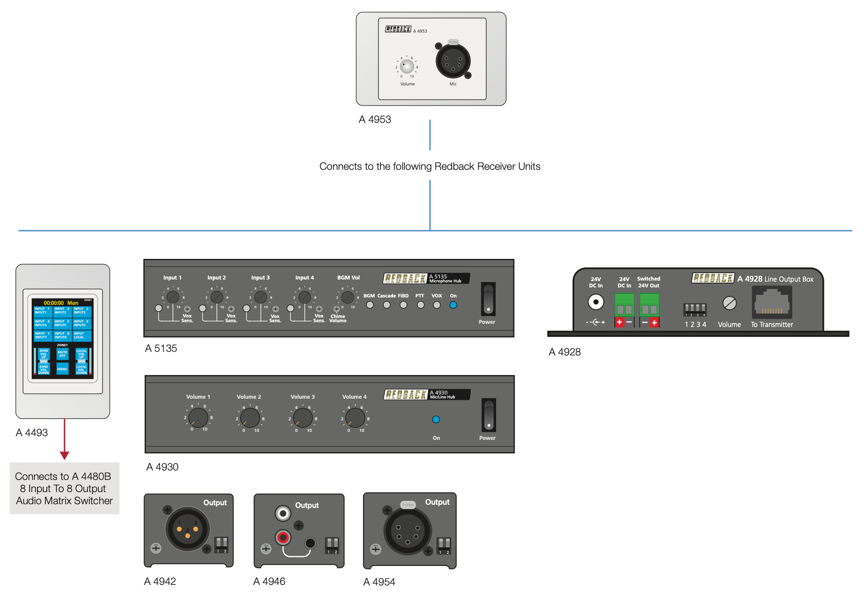Click the PTT indicator LED on A 5135
This screenshot has height=616, width=865.
pyautogui.click(x=420, y=305)
